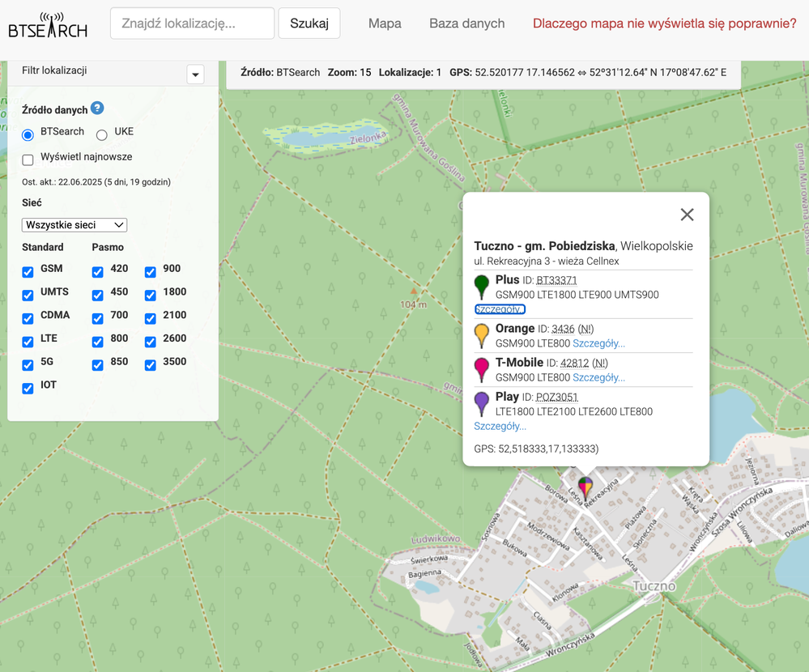Screen dimensions: 809x672
Task: Enable the Wyświetl najnowsze checkbox
Action: pos(28,159)
